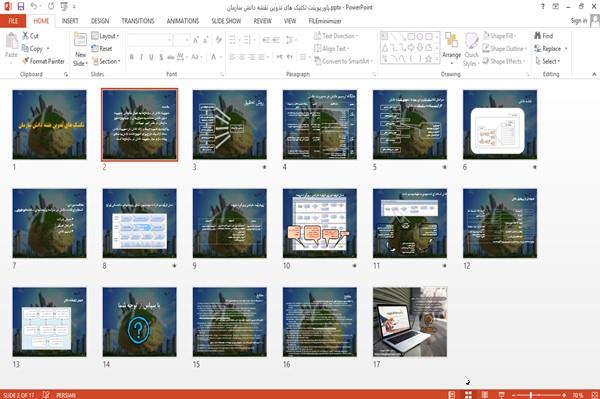Switch to the ANIMATIONS tab
This screenshot has width=600, height=399.
pyautogui.click(x=183, y=21)
